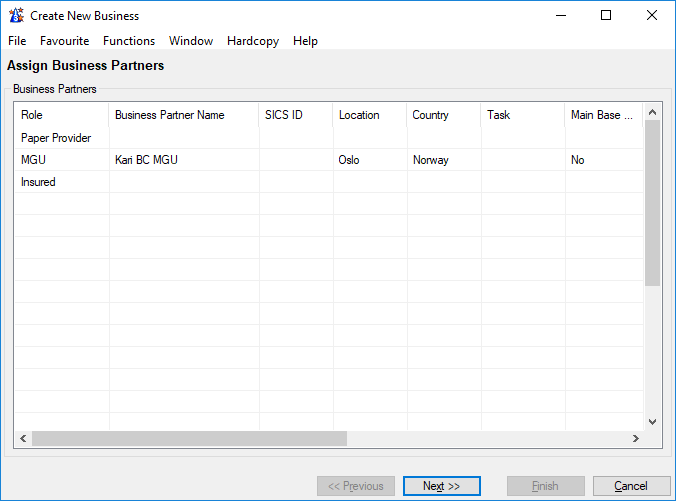Click the application icon in the title bar
Viewport: 676px width, 501px height.
click(16, 16)
